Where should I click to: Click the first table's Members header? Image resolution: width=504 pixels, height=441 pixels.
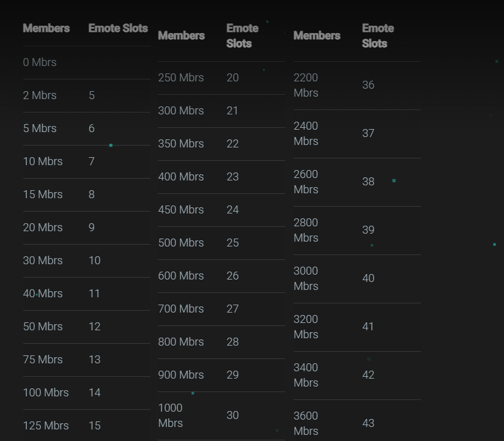click(46, 28)
